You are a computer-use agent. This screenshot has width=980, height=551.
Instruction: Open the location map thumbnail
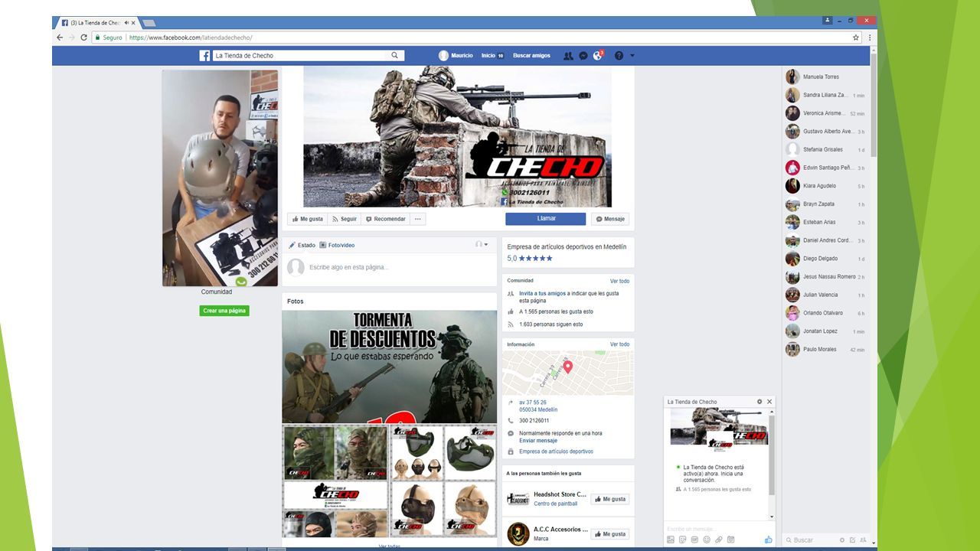(568, 373)
